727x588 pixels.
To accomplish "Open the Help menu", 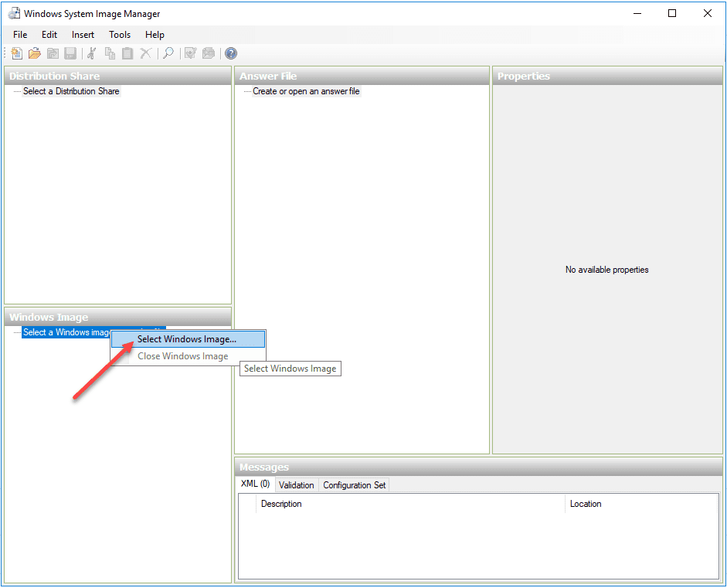I will [155, 35].
